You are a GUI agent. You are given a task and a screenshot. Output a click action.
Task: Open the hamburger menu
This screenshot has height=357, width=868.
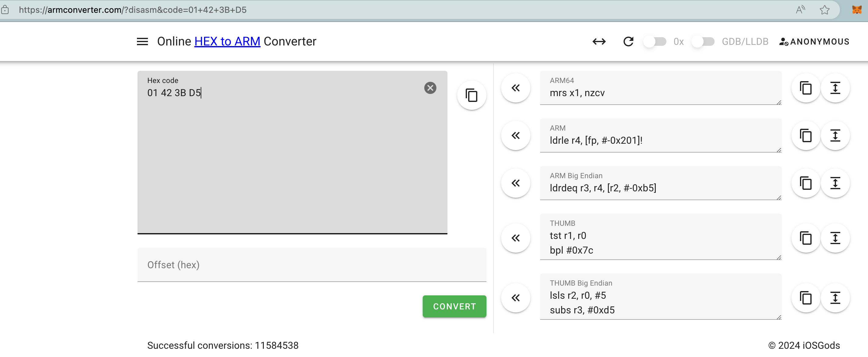click(x=143, y=41)
